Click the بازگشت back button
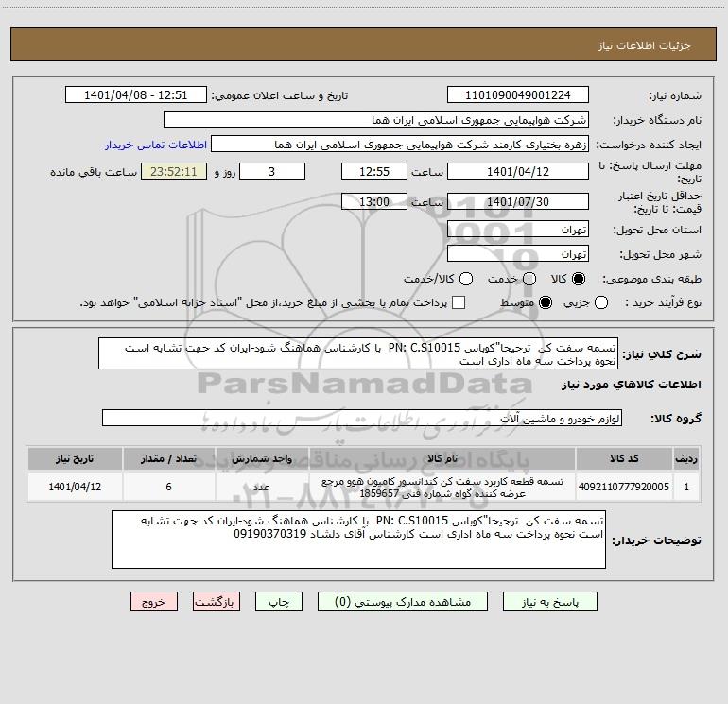The width and height of the screenshot is (728, 704). (217, 602)
